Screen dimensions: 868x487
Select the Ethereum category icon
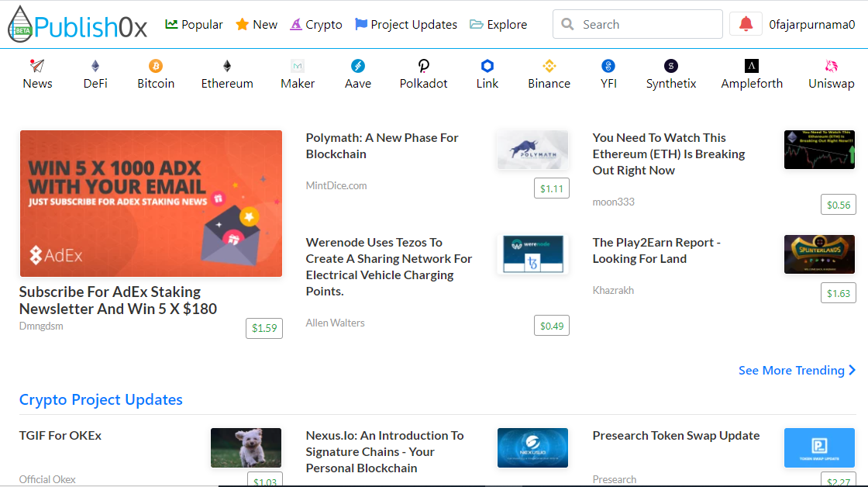point(227,66)
